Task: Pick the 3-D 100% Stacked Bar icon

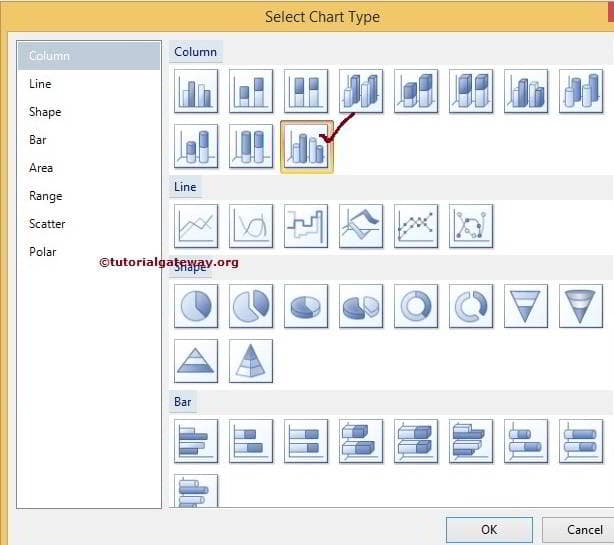Action: tap(416, 441)
